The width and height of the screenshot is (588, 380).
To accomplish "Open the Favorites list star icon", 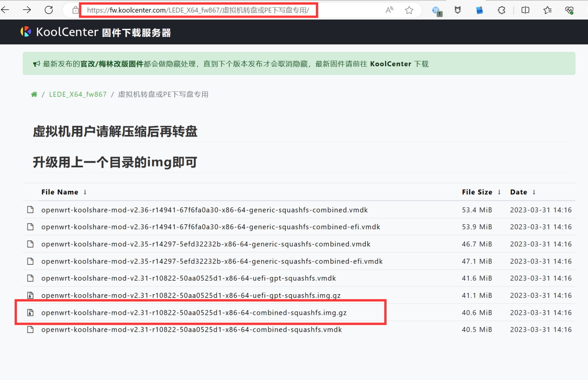I will (547, 10).
